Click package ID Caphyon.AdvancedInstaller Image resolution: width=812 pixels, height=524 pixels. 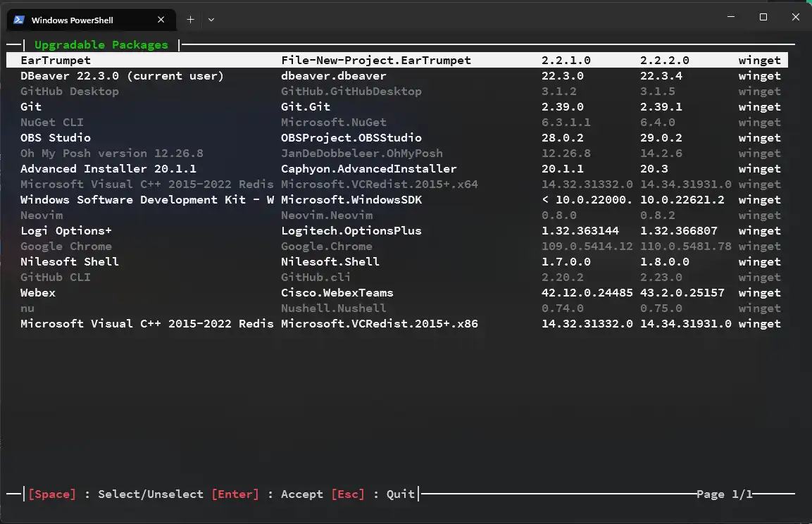369,169
